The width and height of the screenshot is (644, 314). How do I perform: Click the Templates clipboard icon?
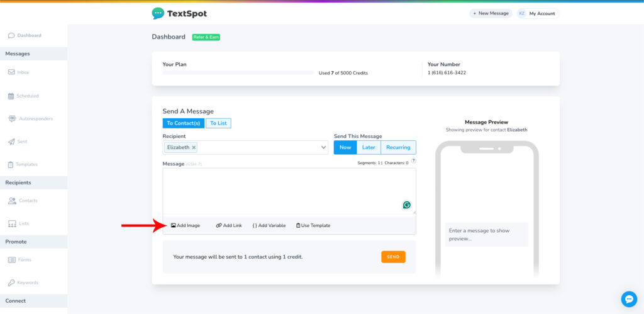point(11,165)
